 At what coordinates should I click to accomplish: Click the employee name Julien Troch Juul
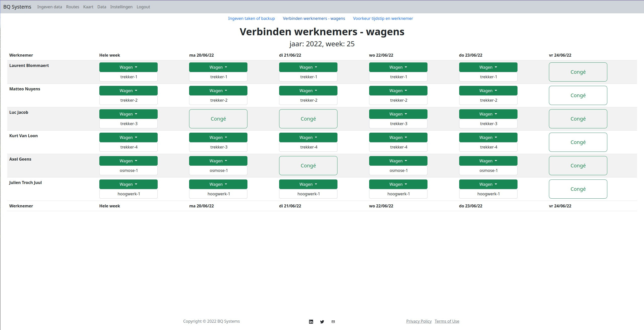25,182
